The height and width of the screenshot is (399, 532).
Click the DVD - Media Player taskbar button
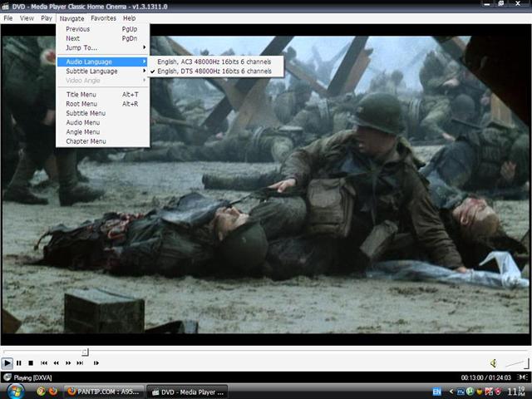click(x=188, y=392)
